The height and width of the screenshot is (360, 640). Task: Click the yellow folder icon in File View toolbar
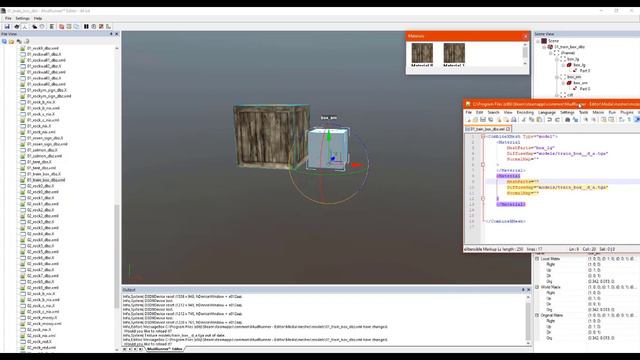point(11,41)
